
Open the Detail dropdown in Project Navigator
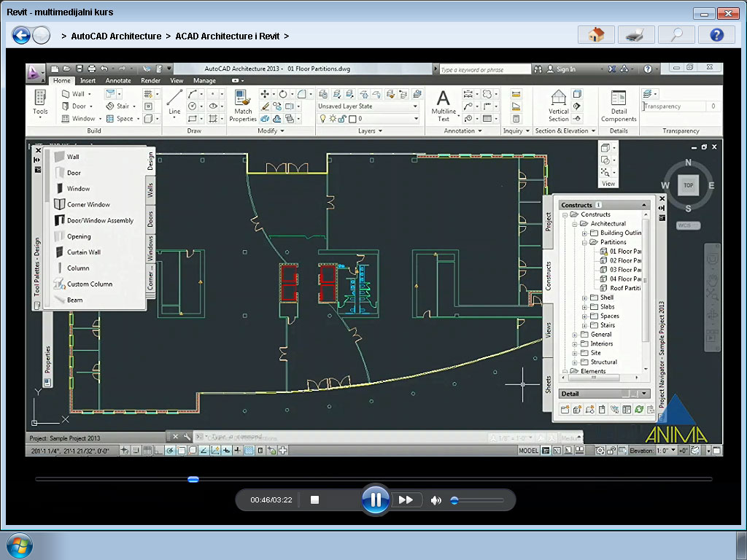click(x=642, y=393)
